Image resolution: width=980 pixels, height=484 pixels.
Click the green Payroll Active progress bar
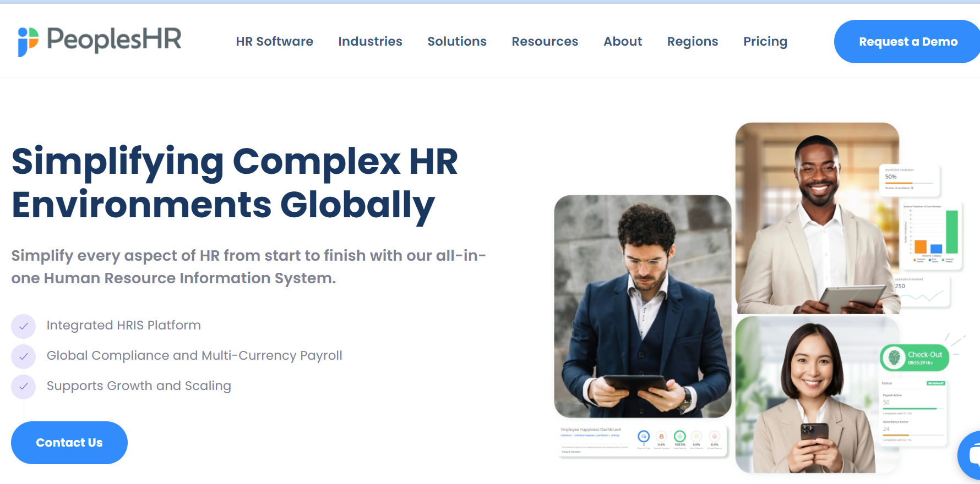(910, 409)
